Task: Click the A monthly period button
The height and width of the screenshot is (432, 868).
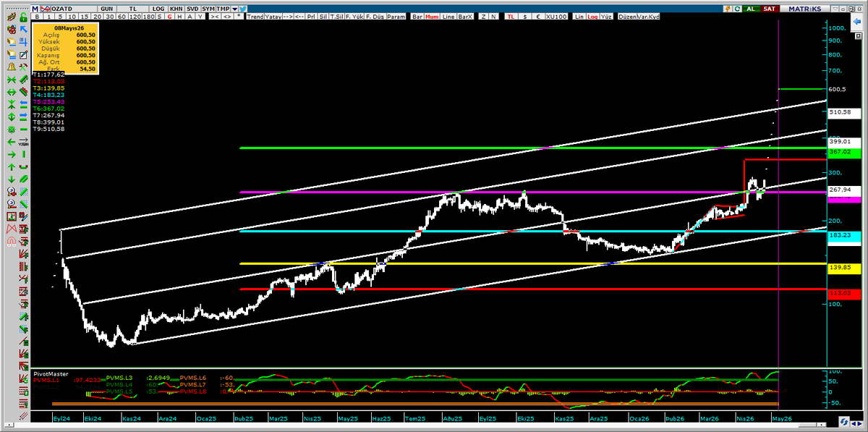Action: point(190,17)
